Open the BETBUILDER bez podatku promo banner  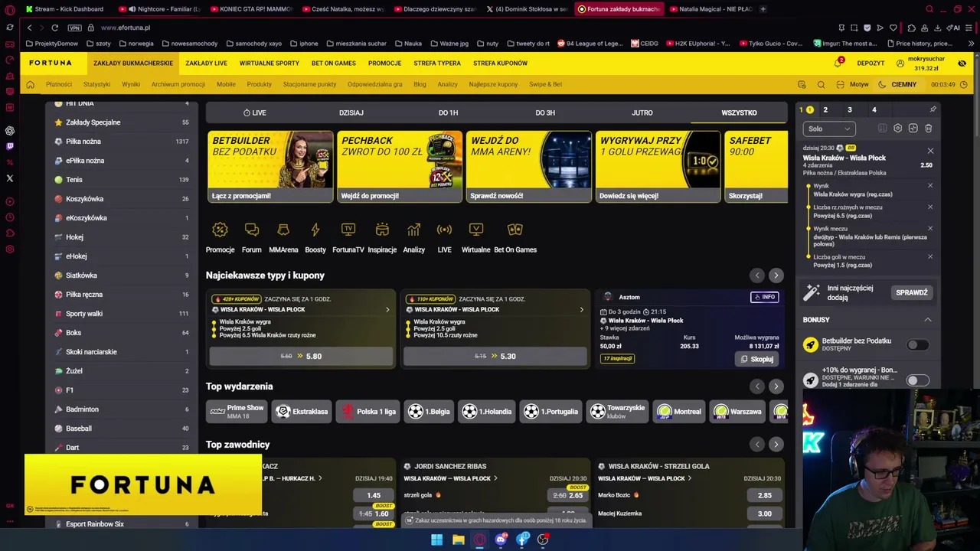point(270,167)
